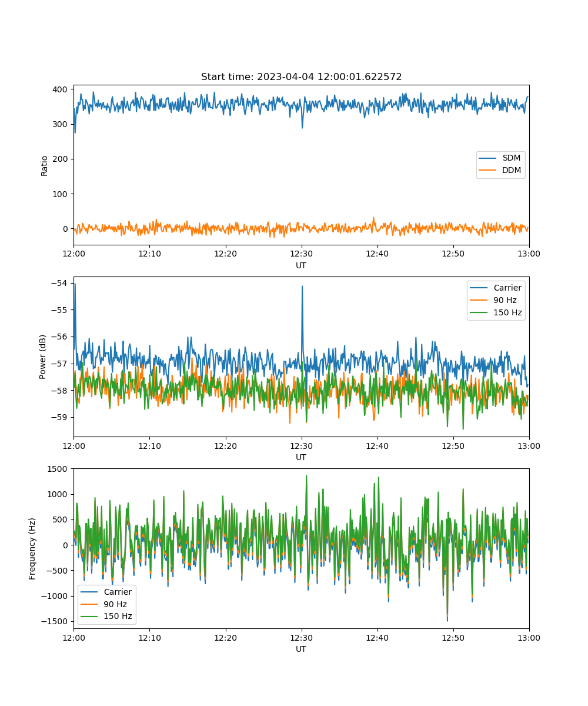Click the −57 tick on the Power axis
588x706 pixels.
(61, 363)
